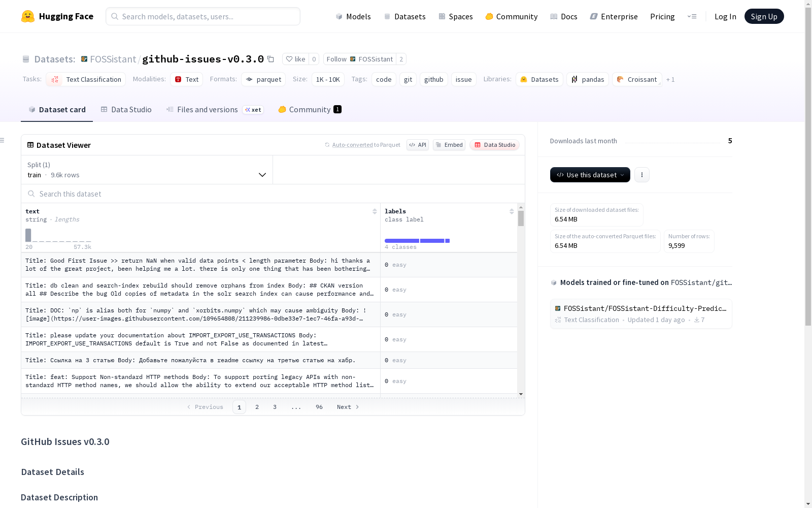Click the row starting 'Title: Good First Issue'
Image resolution: width=812 pixels, height=508 pixels.
coord(269,265)
